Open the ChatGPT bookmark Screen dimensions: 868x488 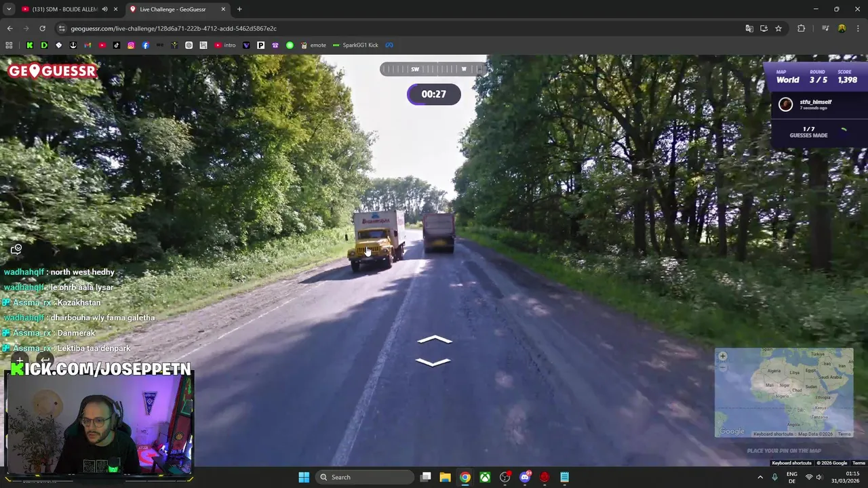coord(189,45)
